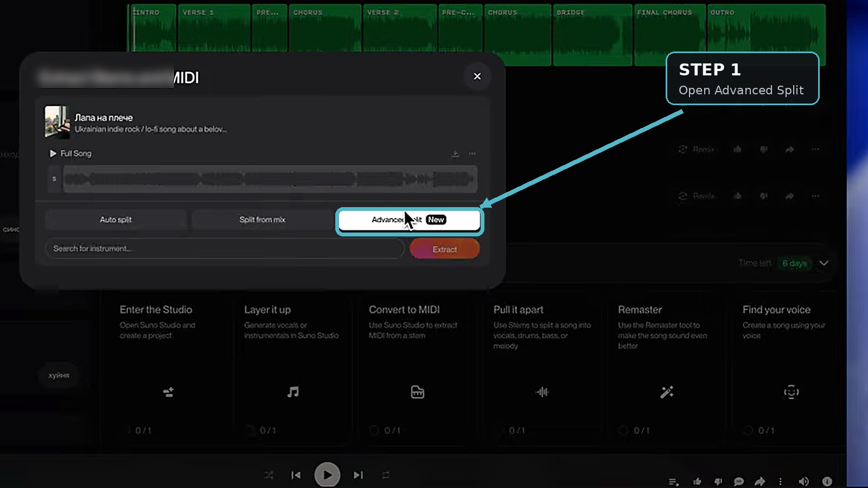Toggle repeat in the player bar
The image size is (868, 488).
(x=386, y=475)
